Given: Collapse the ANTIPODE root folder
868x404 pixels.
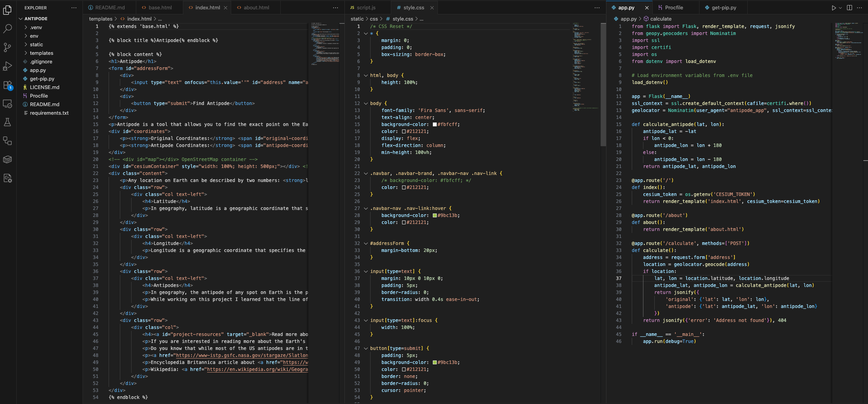Looking at the screenshot, I should [21, 19].
